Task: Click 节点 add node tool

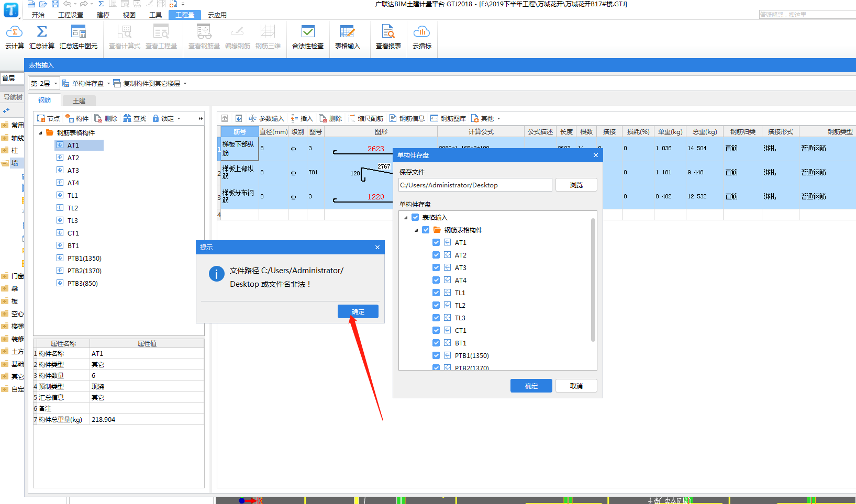Action: [x=48, y=119]
